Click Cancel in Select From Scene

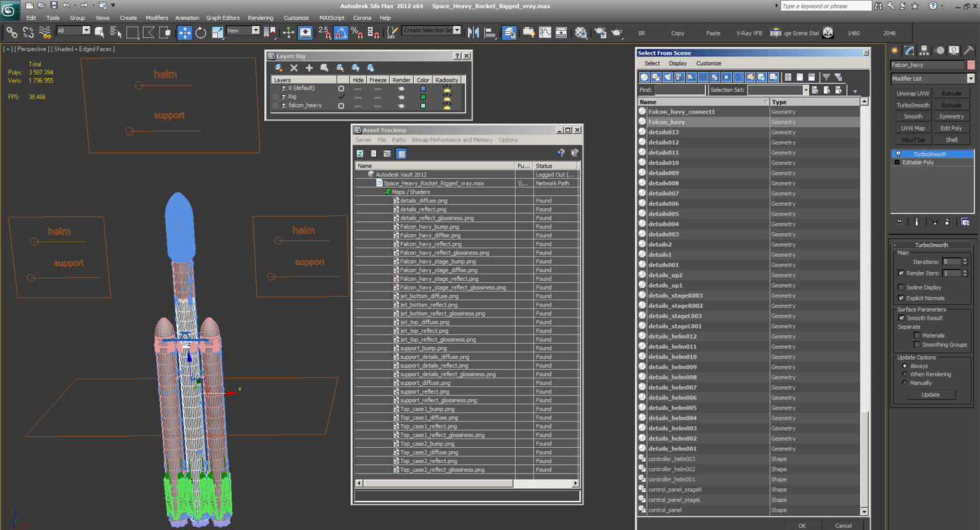(843, 525)
